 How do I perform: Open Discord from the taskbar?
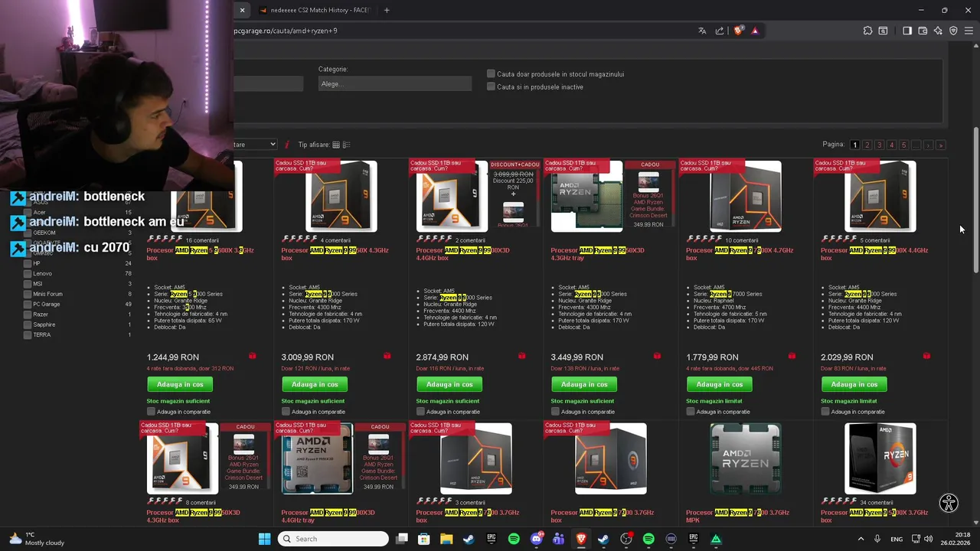pyautogui.click(x=537, y=539)
